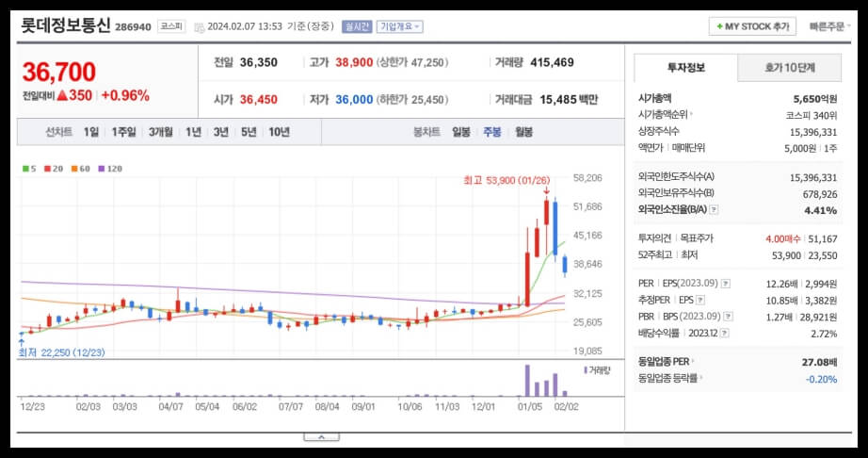Collapse the chart with bottom chevron
Screen dimensions: 868x458
[x=322, y=437]
